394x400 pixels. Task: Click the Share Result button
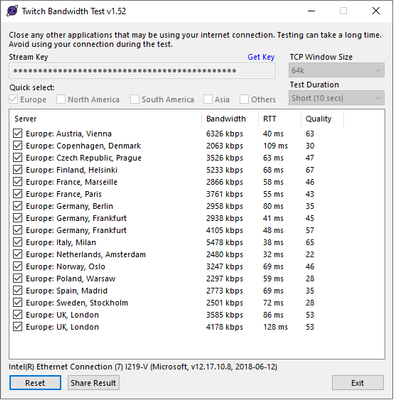click(x=93, y=383)
